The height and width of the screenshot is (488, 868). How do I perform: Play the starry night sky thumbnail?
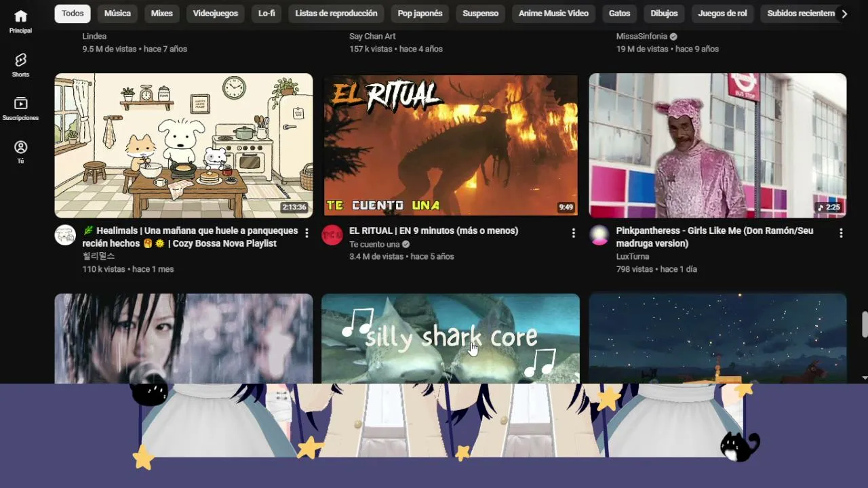tap(717, 338)
